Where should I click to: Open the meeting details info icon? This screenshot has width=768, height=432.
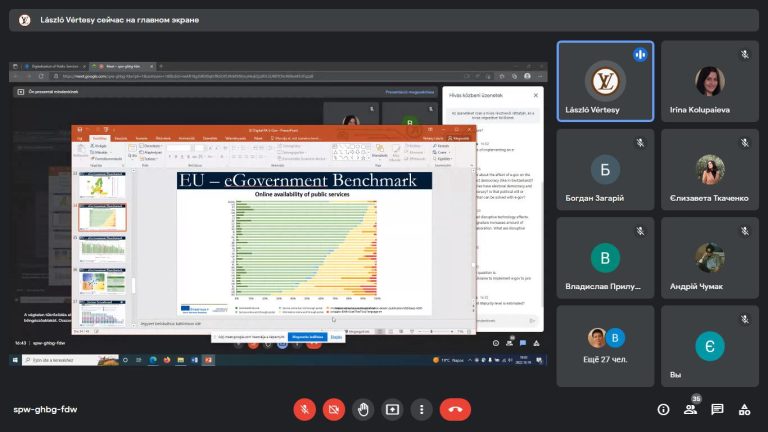(x=663, y=409)
